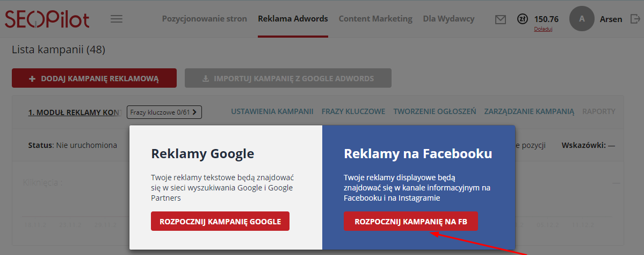
Task: Open the Ustawienia kampanii tab
Action: click(x=272, y=112)
